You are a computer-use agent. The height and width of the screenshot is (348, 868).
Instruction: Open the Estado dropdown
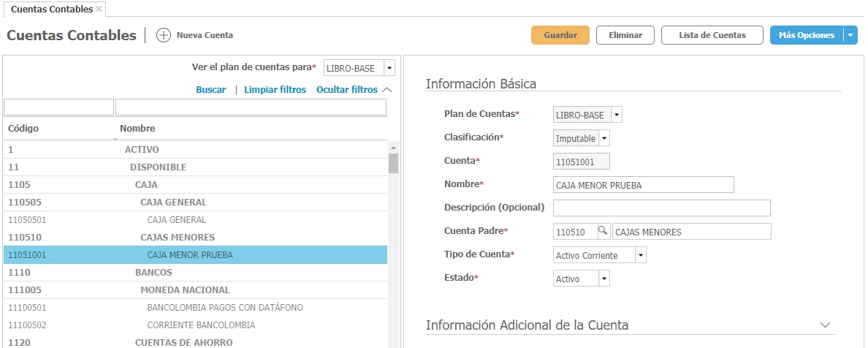click(604, 279)
